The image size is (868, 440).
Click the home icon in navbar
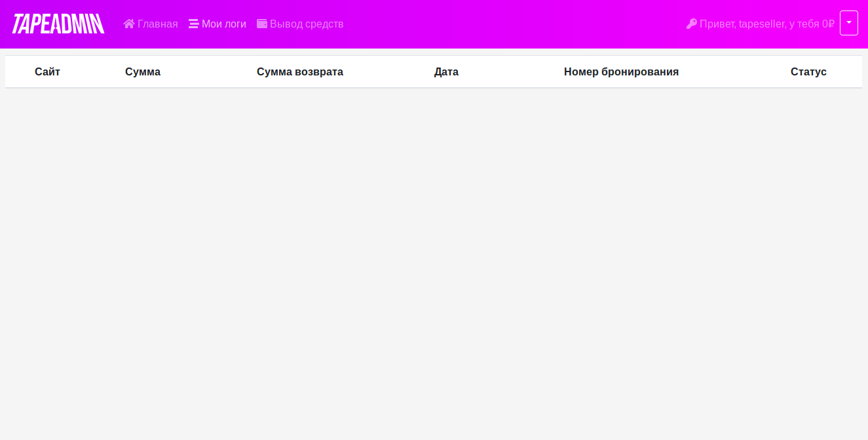(x=129, y=24)
